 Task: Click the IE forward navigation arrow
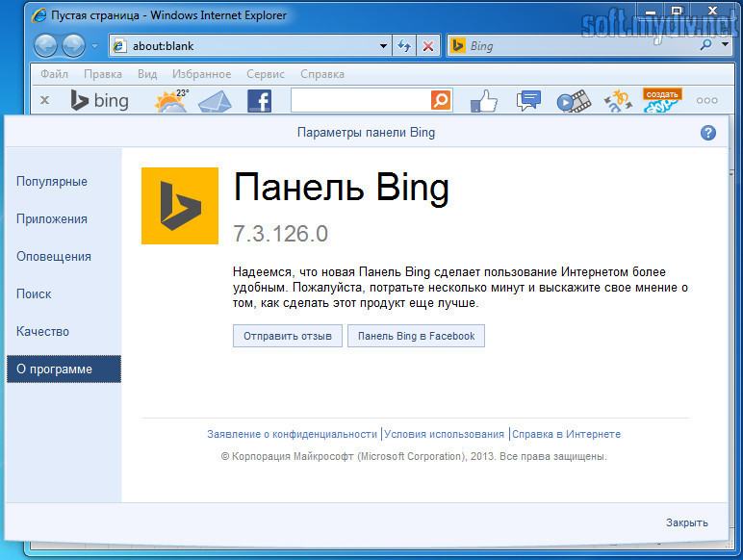tap(74, 46)
